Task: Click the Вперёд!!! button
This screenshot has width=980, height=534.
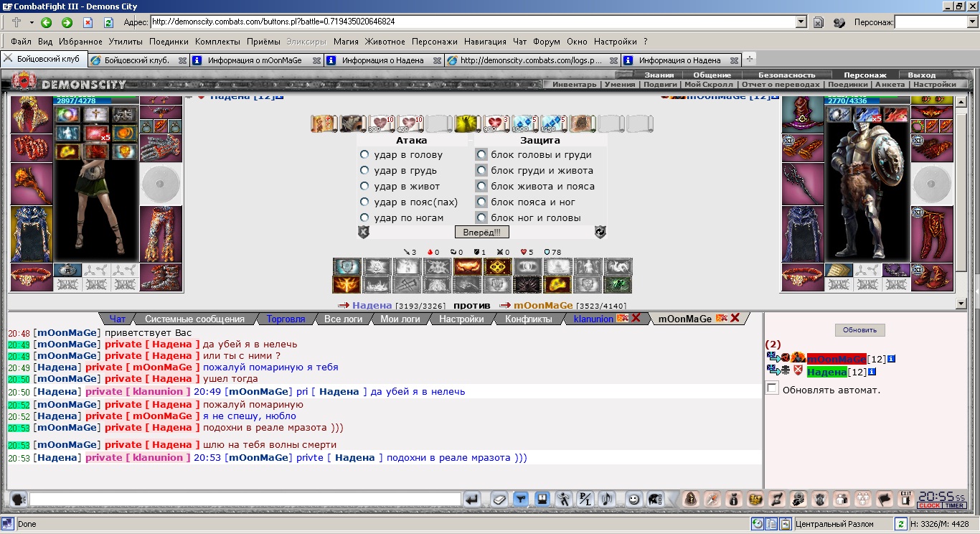Action: click(482, 232)
